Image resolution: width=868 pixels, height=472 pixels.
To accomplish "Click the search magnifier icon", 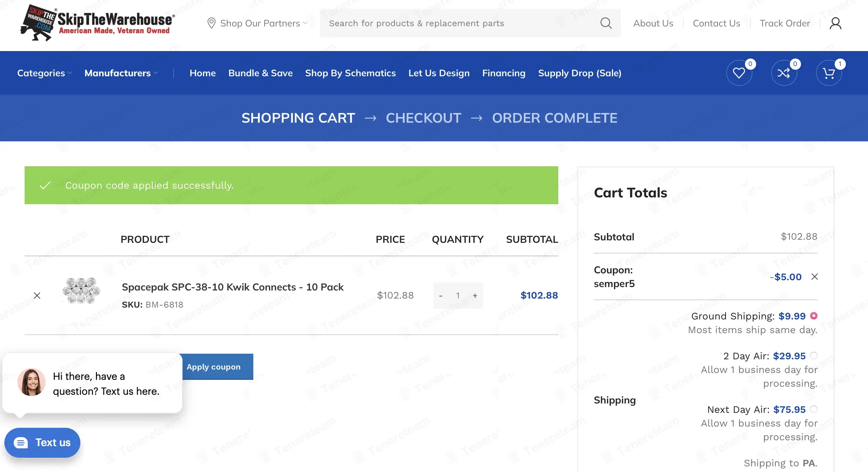I will [606, 23].
